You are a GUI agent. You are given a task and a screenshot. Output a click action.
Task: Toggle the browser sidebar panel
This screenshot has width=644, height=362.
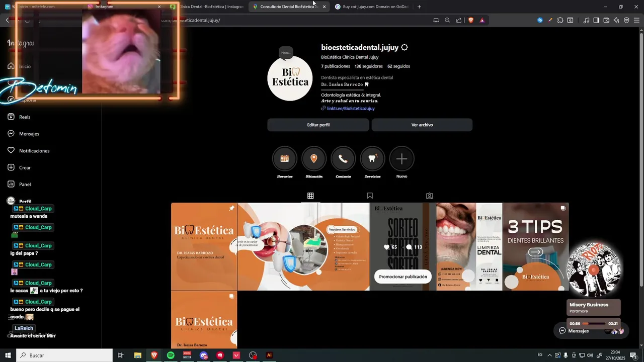pyautogui.click(x=596, y=20)
